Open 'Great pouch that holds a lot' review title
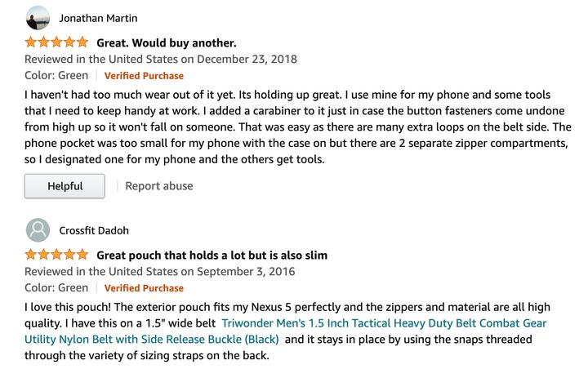 click(212, 255)
